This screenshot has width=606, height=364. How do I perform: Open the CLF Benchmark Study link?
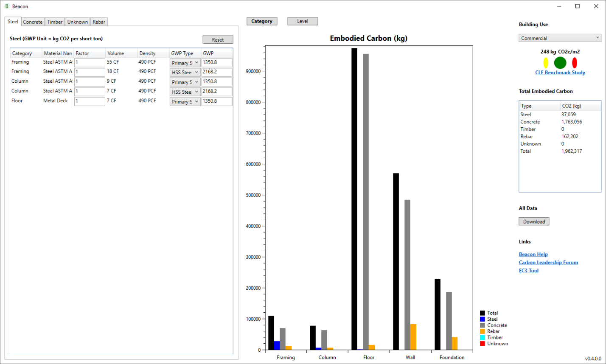tap(560, 73)
